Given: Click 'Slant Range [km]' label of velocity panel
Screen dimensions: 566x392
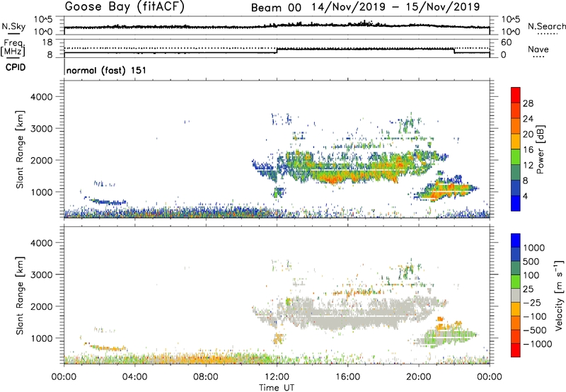Looking at the screenshot, I should click(x=20, y=296).
